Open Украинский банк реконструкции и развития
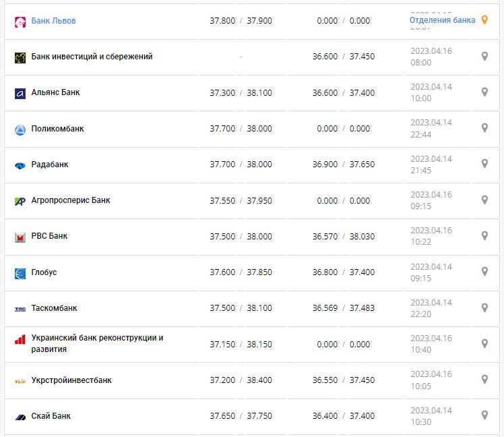 pyautogui.click(x=97, y=343)
